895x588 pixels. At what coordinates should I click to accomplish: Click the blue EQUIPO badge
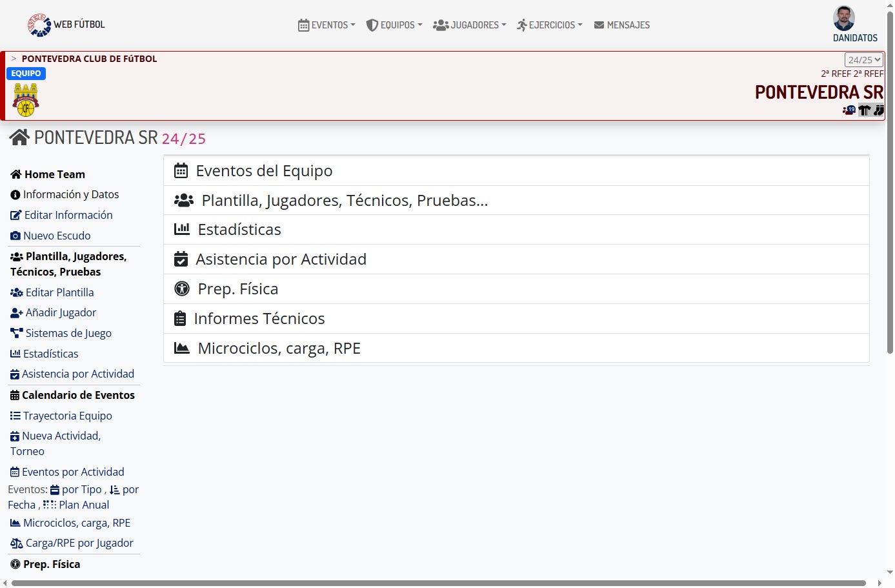[26, 74]
